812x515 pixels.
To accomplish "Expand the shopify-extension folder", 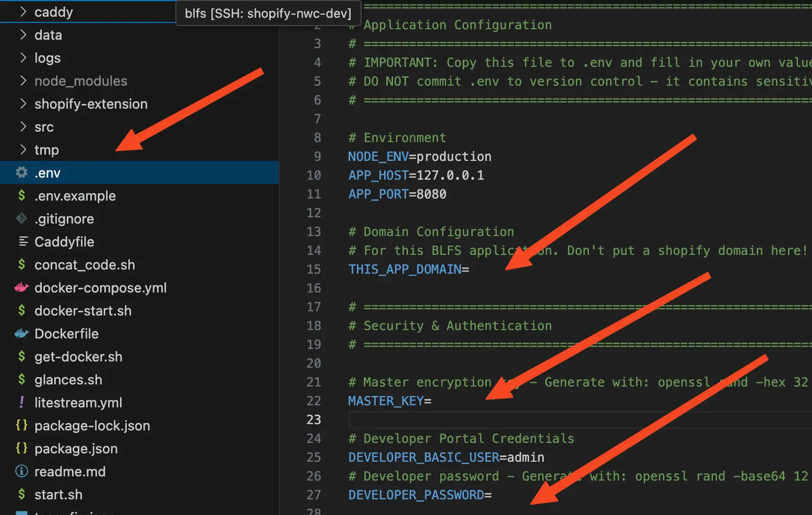I will coord(23,103).
